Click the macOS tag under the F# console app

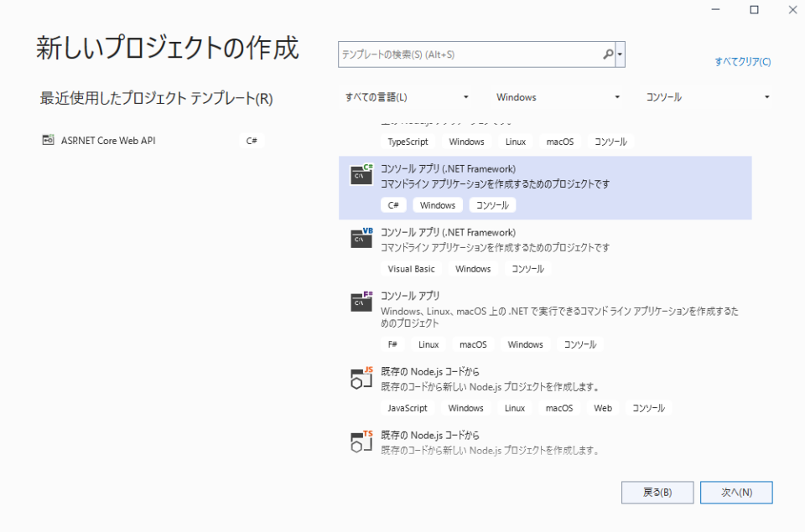pos(473,343)
